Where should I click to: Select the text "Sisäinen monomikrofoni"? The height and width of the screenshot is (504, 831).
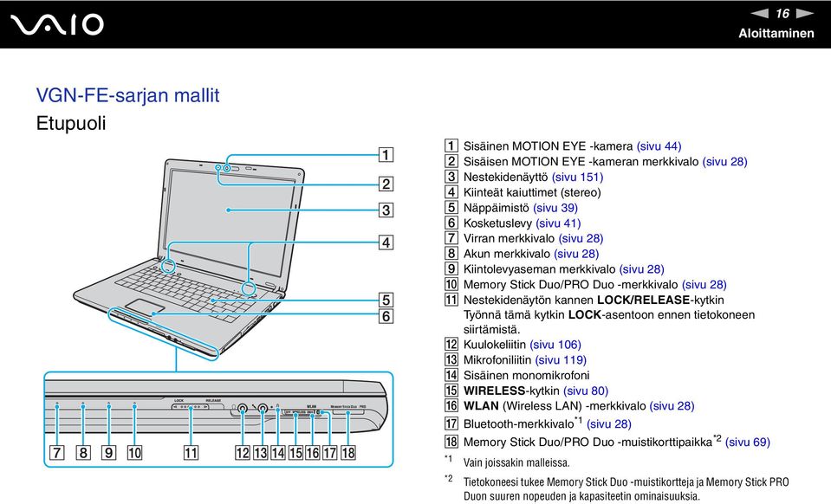point(526,375)
